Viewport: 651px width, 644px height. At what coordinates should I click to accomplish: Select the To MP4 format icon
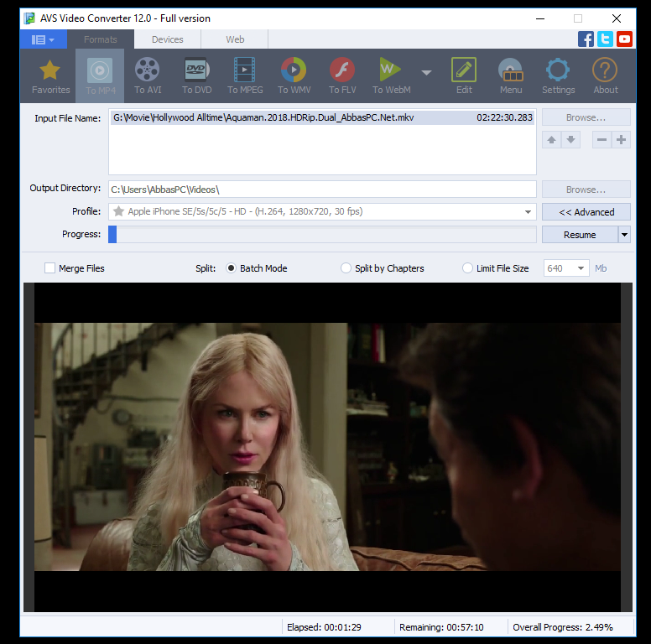point(100,70)
